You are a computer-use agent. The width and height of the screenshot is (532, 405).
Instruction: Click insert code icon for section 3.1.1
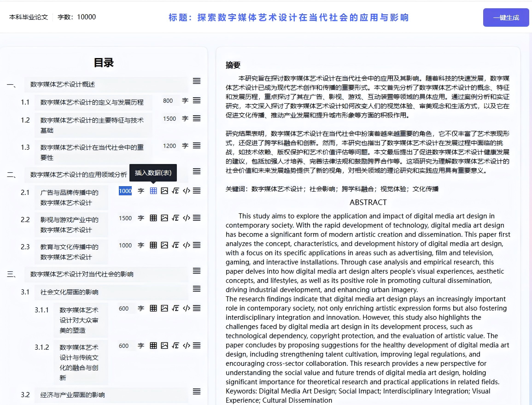187,308
